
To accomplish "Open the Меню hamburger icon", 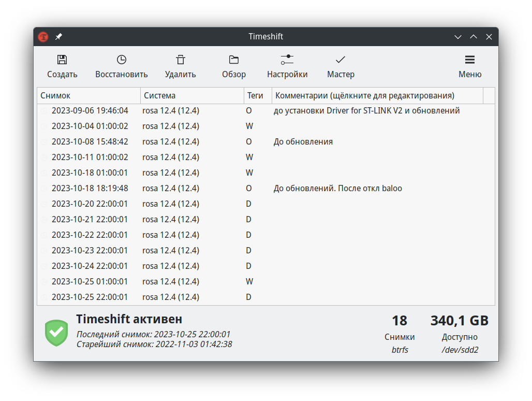I will 470,60.
